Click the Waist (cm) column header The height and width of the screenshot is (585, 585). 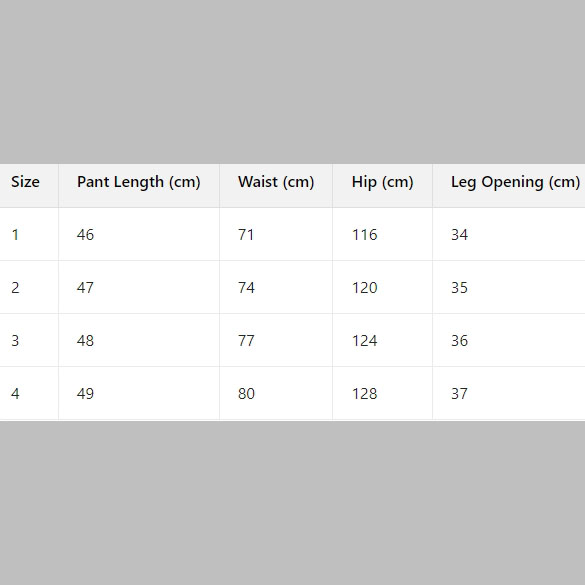click(276, 182)
